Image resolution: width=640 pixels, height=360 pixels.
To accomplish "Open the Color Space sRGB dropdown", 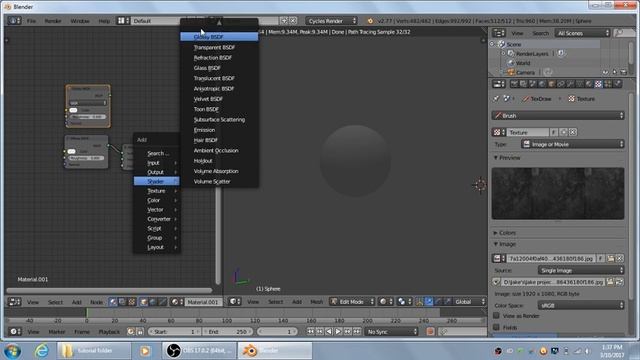I will 581,305.
